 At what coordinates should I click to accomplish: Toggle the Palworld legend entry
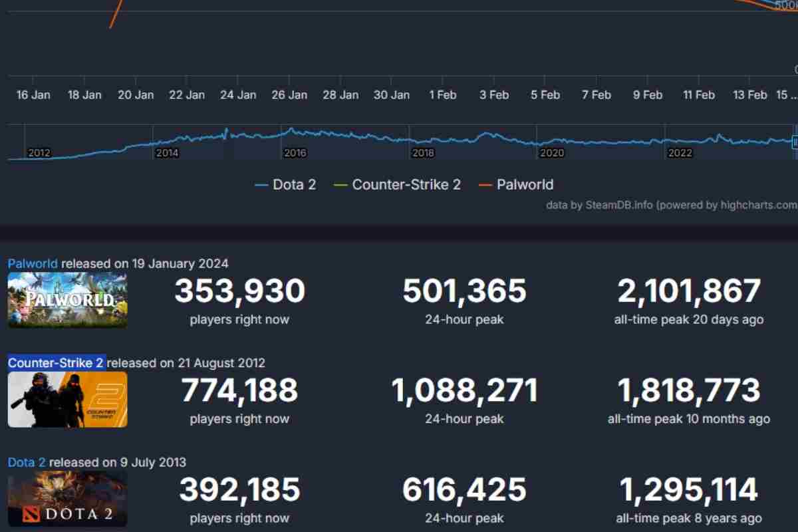[x=525, y=185]
